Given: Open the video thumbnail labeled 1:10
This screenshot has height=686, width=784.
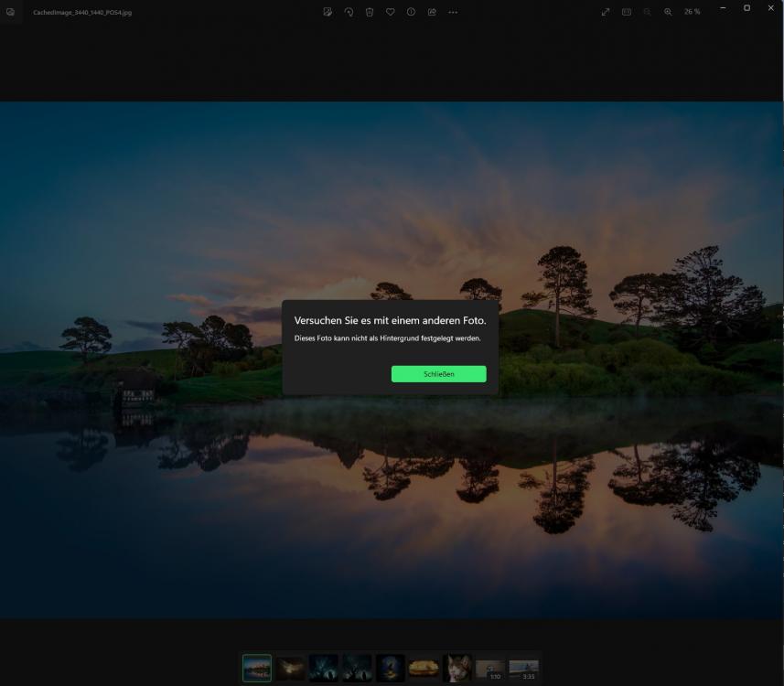Looking at the screenshot, I should (x=490, y=670).
